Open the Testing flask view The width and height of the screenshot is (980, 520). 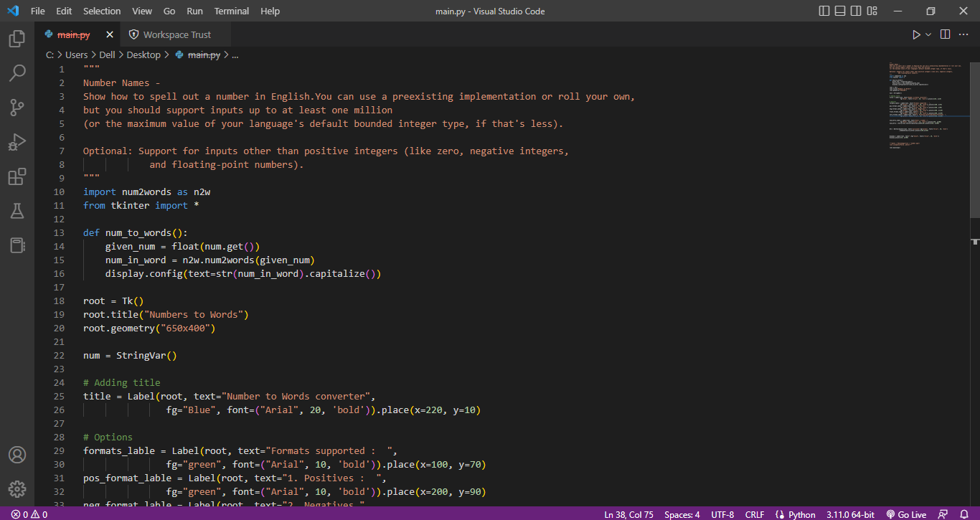17,211
